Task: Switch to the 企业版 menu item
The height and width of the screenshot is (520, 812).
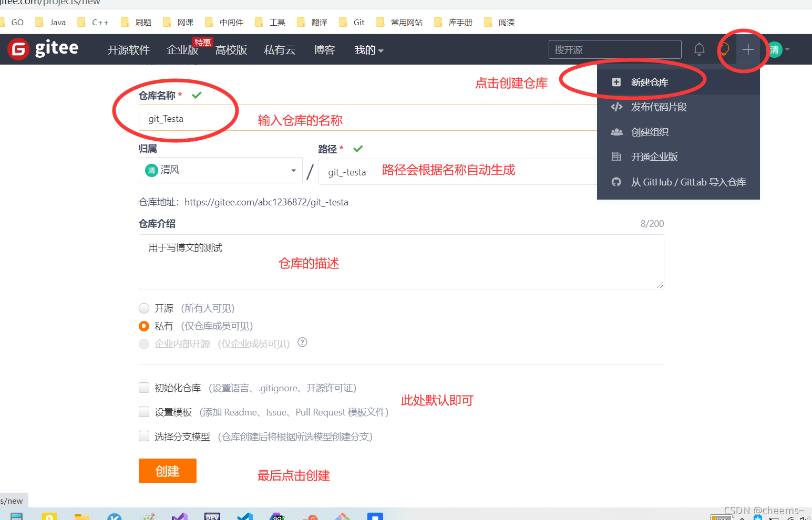Action: tap(182, 50)
